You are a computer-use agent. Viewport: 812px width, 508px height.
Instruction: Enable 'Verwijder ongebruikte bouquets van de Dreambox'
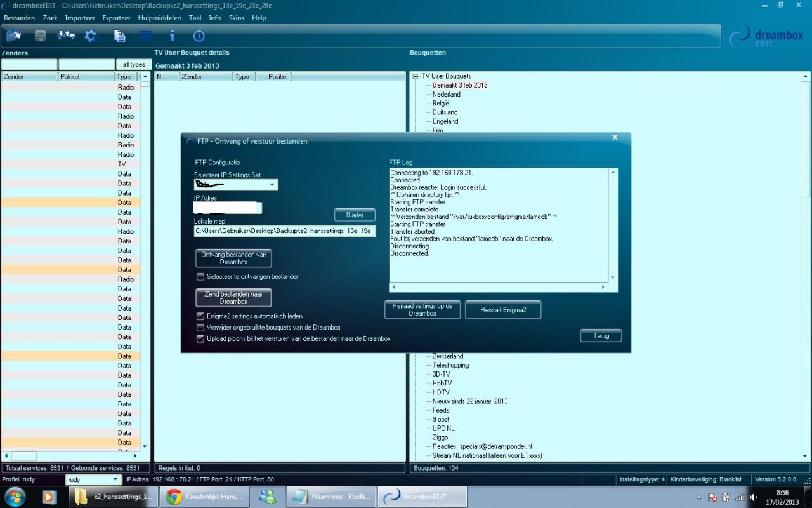pyautogui.click(x=200, y=328)
